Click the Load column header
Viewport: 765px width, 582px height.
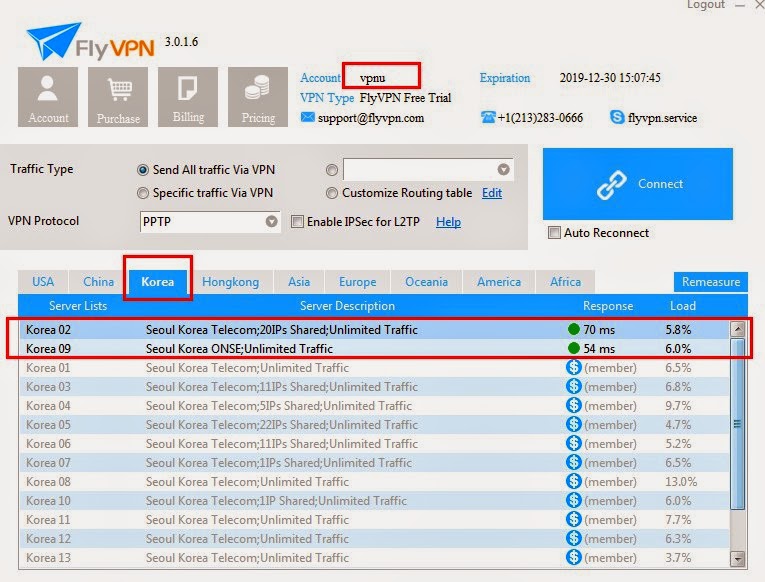pos(683,306)
